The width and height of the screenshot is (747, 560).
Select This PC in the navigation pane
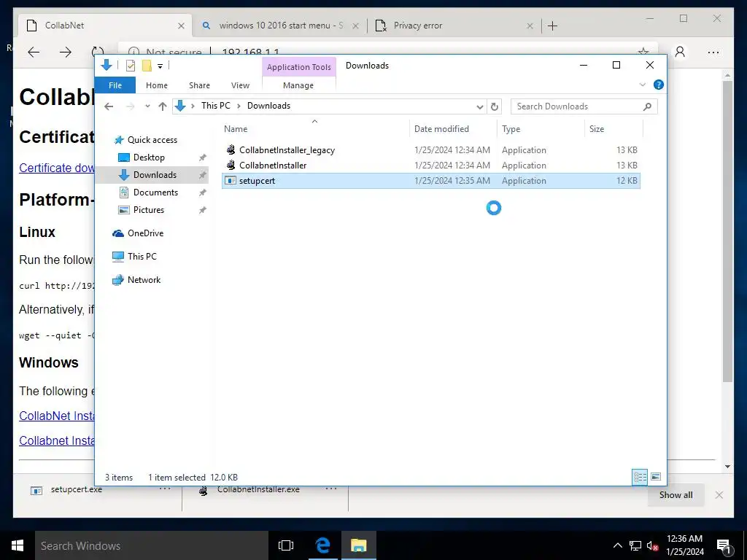(x=142, y=257)
